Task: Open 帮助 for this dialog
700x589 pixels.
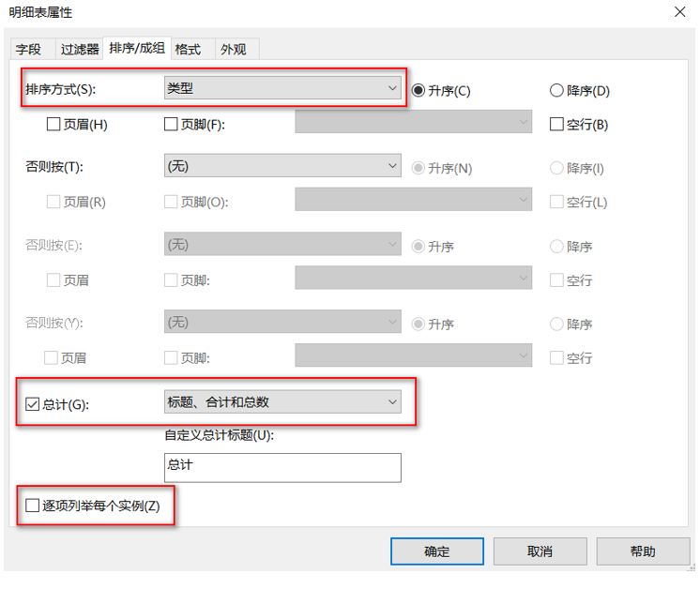Action: click(643, 551)
